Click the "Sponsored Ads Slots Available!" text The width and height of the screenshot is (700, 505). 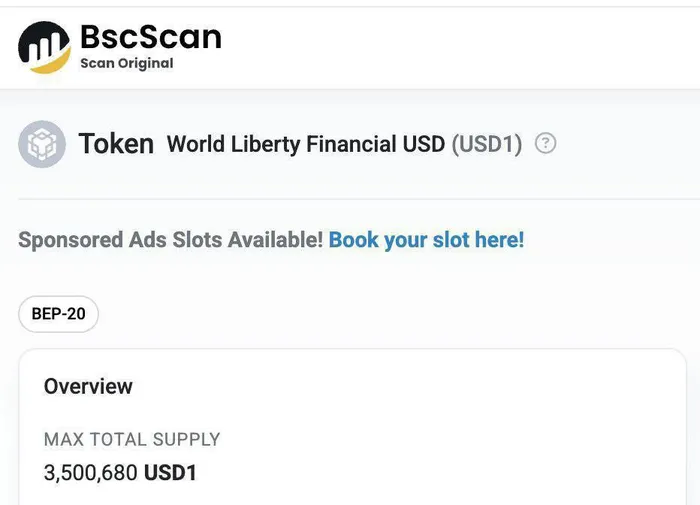pos(171,240)
